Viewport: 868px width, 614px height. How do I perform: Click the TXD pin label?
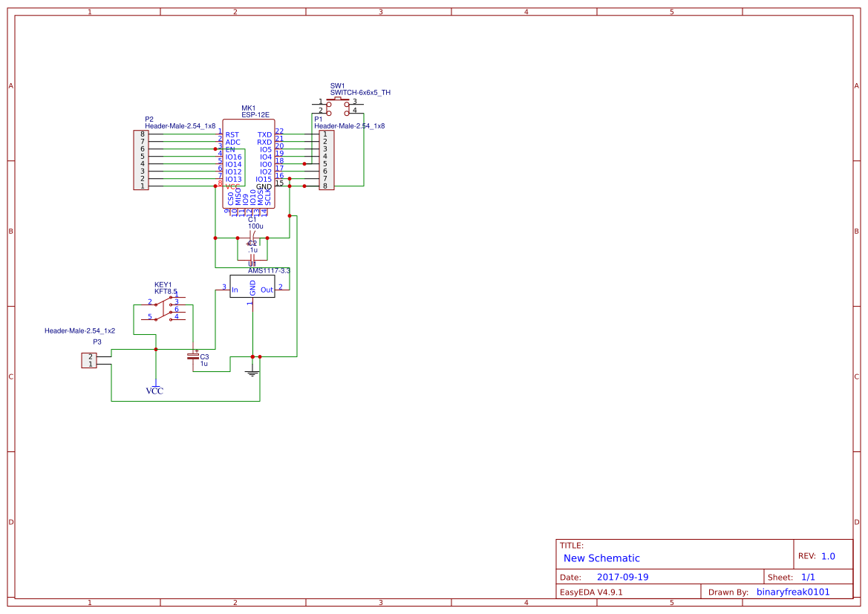[x=264, y=135]
